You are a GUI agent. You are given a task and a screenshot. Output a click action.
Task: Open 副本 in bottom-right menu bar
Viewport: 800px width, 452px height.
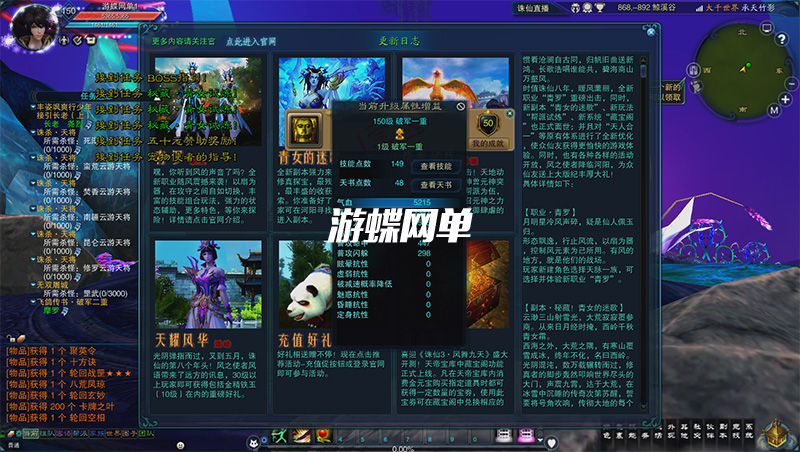(x=725, y=431)
